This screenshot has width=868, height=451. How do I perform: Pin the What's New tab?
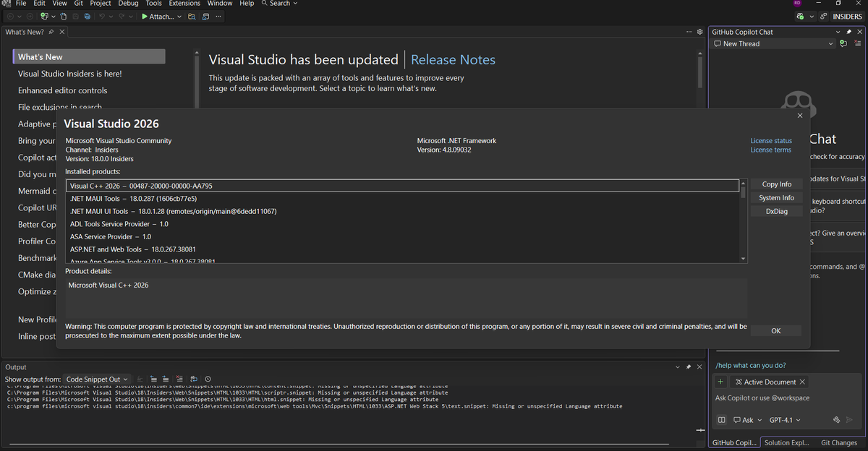51,32
